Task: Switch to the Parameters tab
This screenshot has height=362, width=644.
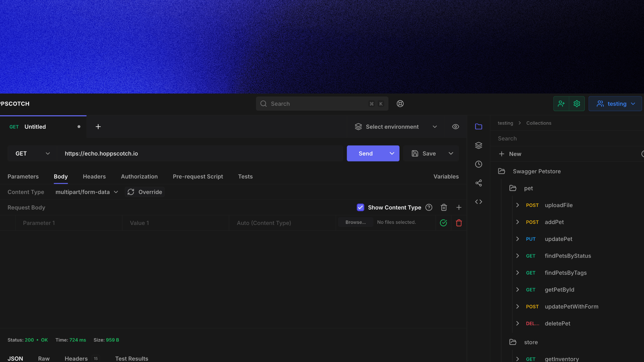Action: pyautogui.click(x=23, y=176)
